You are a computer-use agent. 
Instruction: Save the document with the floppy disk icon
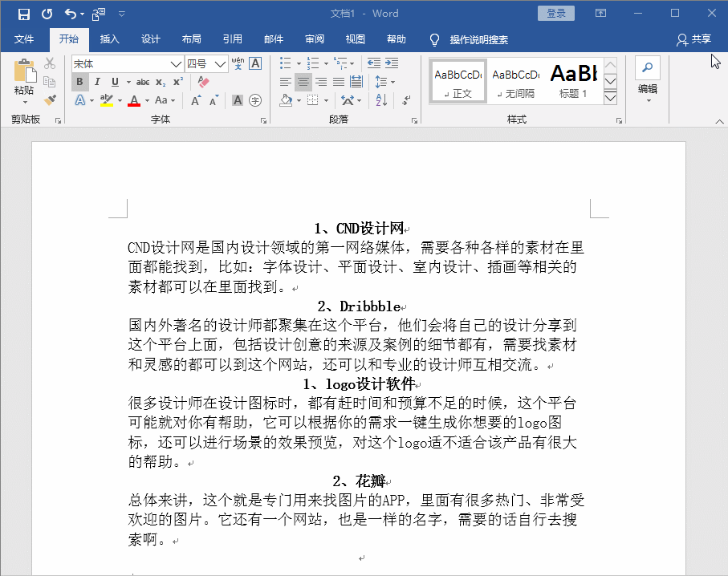pos(24,14)
